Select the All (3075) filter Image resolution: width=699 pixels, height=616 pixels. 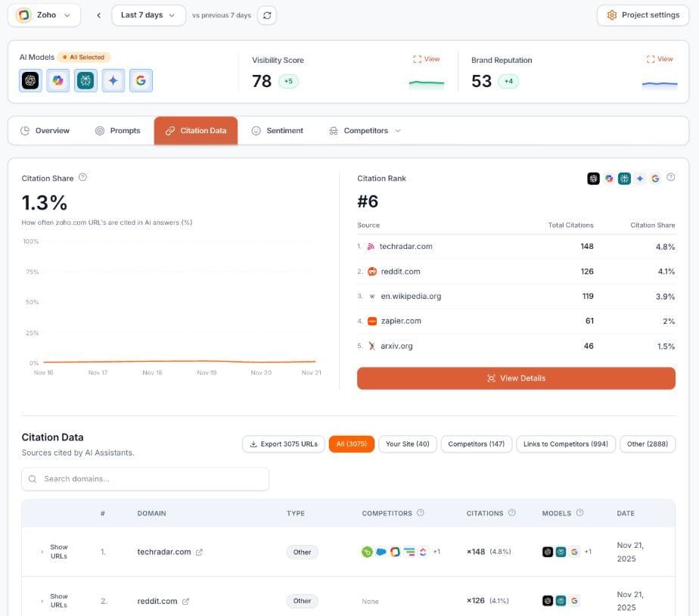(351, 443)
